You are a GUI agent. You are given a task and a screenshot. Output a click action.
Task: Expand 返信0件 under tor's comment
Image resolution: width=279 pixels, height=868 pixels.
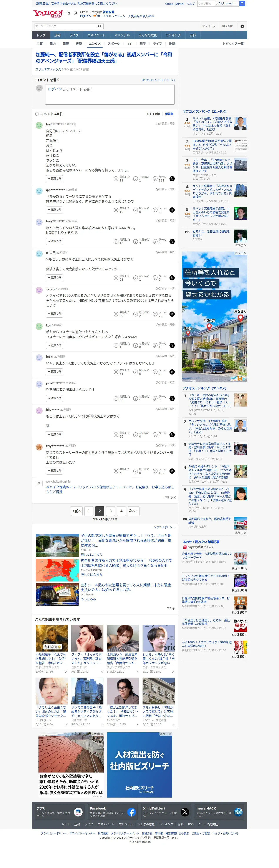(x=54, y=346)
